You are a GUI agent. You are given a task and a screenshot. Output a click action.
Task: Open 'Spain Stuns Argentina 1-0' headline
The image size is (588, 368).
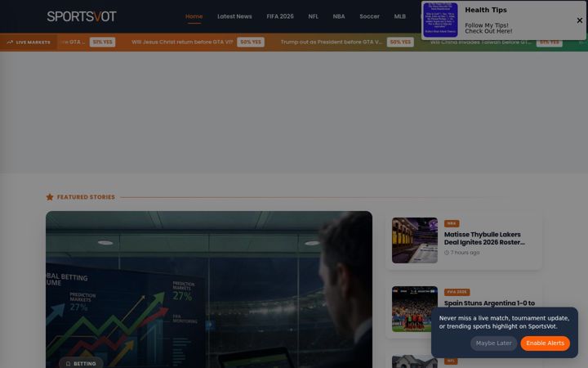(x=489, y=303)
